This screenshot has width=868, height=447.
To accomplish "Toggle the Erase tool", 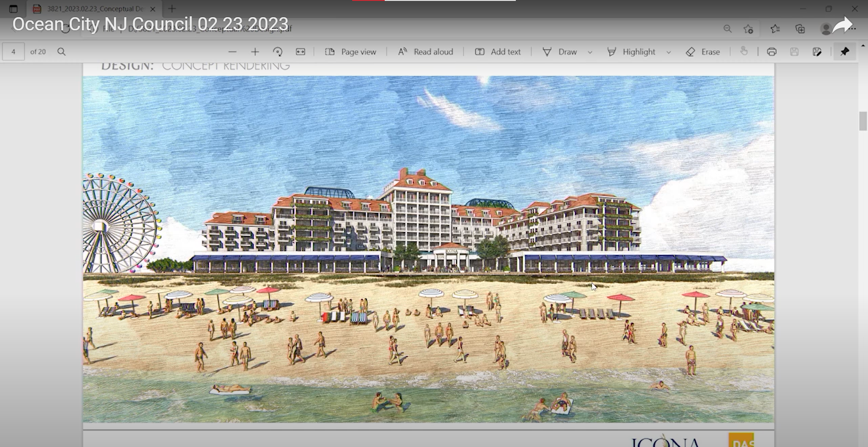I will point(703,52).
